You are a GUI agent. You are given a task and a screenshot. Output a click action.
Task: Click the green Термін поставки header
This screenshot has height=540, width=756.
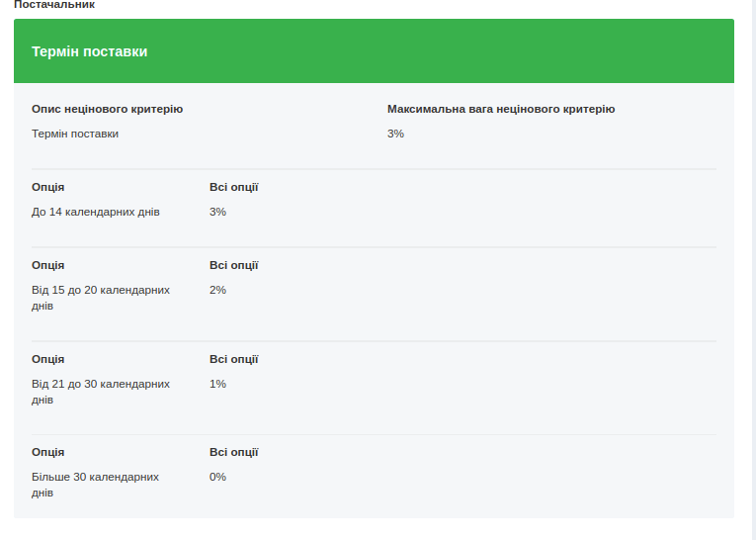coord(374,51)
